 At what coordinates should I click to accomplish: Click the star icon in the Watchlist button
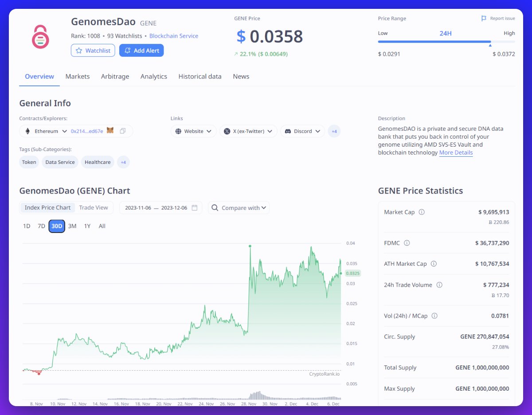point(79,50)
